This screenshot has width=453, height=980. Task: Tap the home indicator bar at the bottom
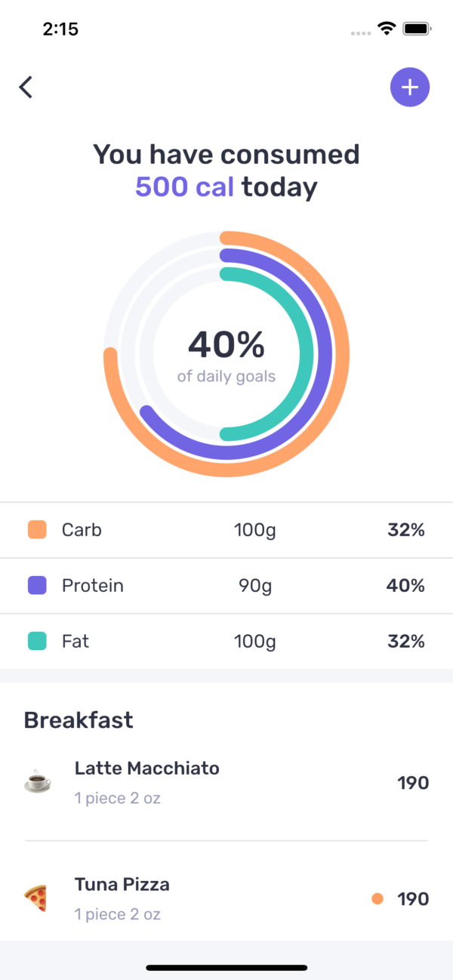coord(226,966)
